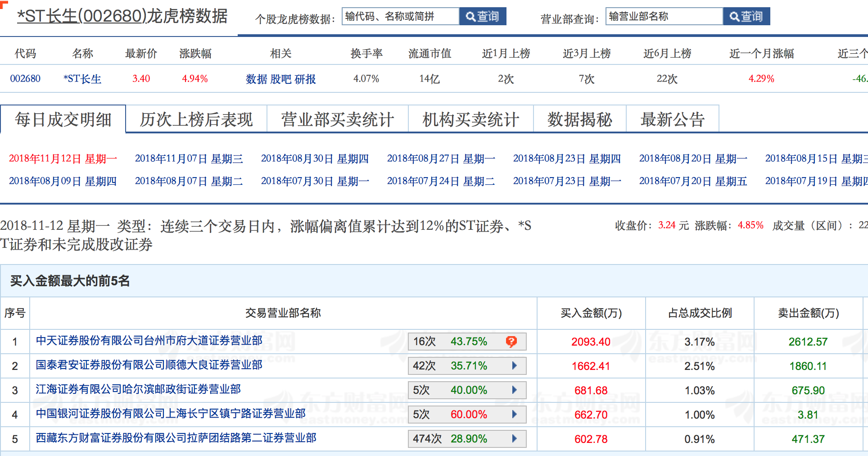The height and width of the screenshot is (456, 868).
Task: Select date 2018年08月30日 星期四
Action: tap(315, 159)
